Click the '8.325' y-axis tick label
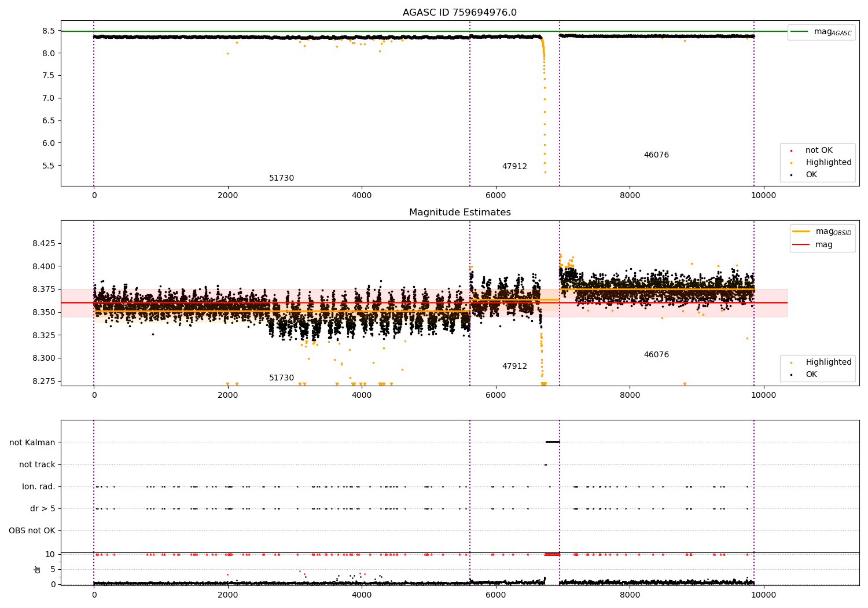This screenshot has height=608, width=868. 44,335
